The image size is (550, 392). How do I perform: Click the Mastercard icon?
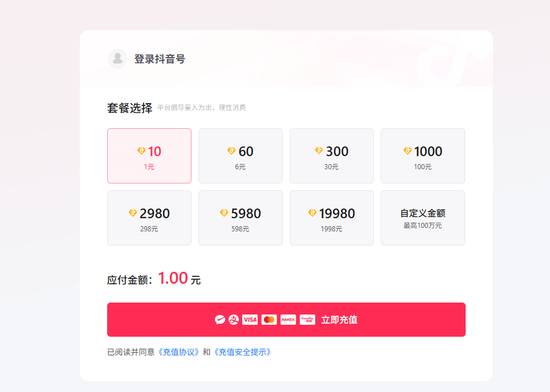click(269, 320)
